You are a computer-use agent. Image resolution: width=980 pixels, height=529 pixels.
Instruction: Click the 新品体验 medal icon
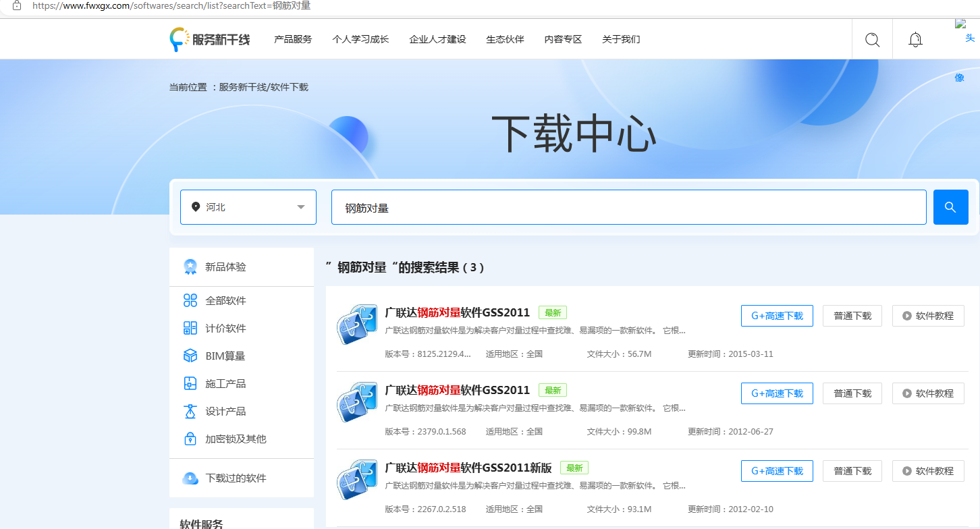coord(190,267)
